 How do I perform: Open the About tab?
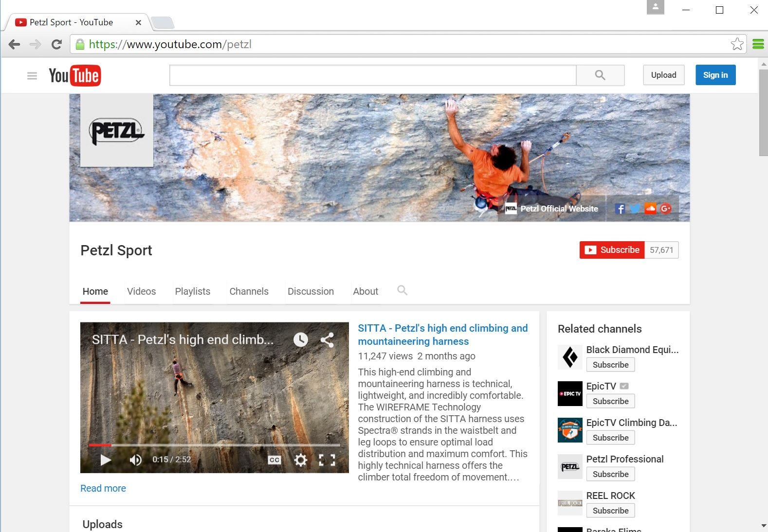[x=366, y=291]
